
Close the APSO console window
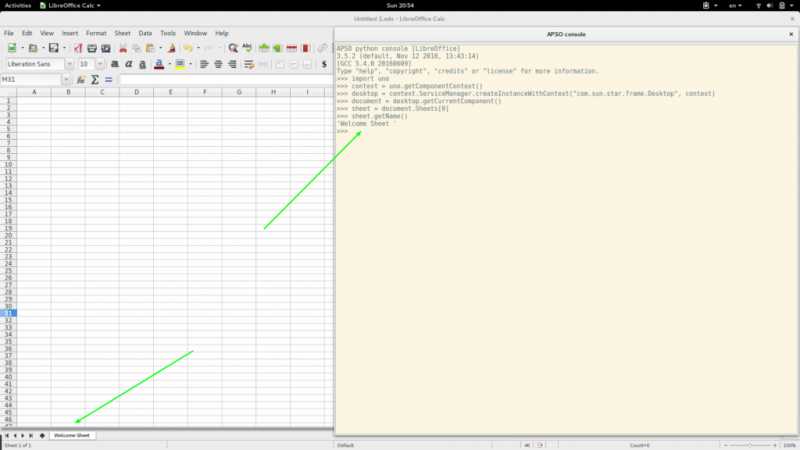791,34
